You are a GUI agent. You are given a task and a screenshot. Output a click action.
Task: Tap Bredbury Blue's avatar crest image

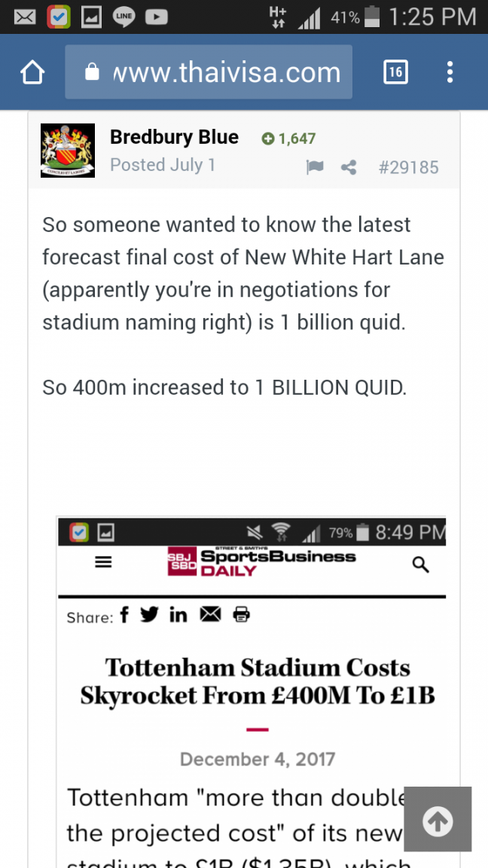68,151
